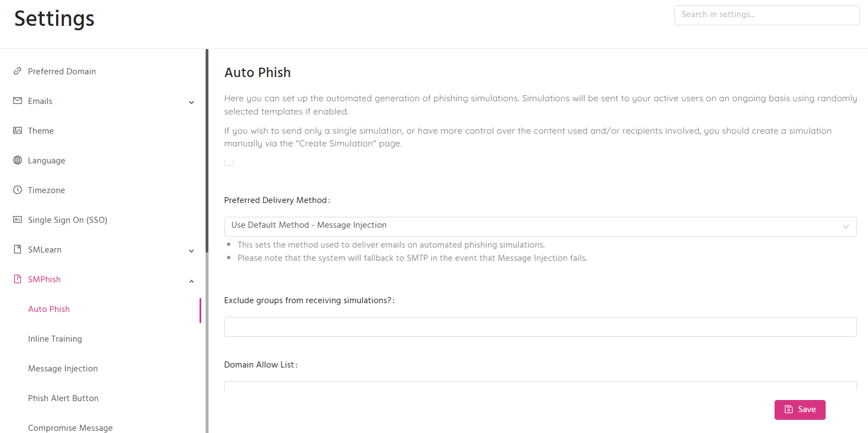Image resolution: width=868 pixels, height=433 pixels.
Task: Open Message Injection settings
Action: click(63, 369)
